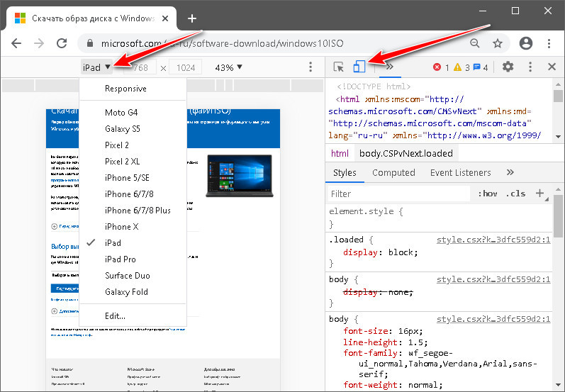
Task: Select iPhone X device
Action: [x=133, y=227]
